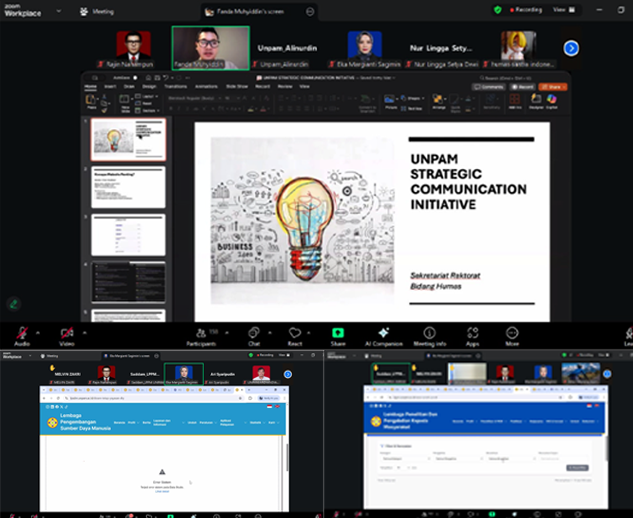Select slide 2 thumbnail
Image resolution: width=633 pixels, height=518 pixels.
click(128, 187)
